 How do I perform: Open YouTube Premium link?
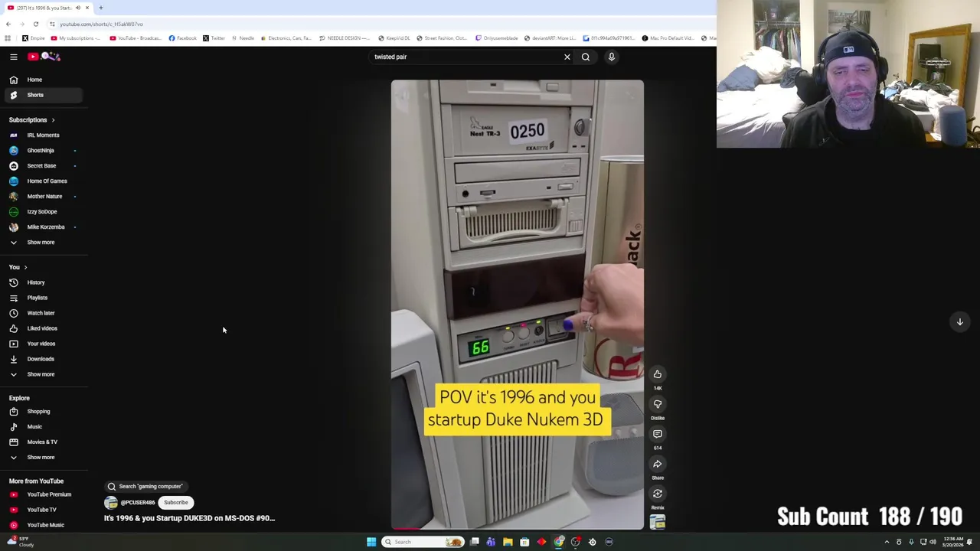tap(44, 494)
